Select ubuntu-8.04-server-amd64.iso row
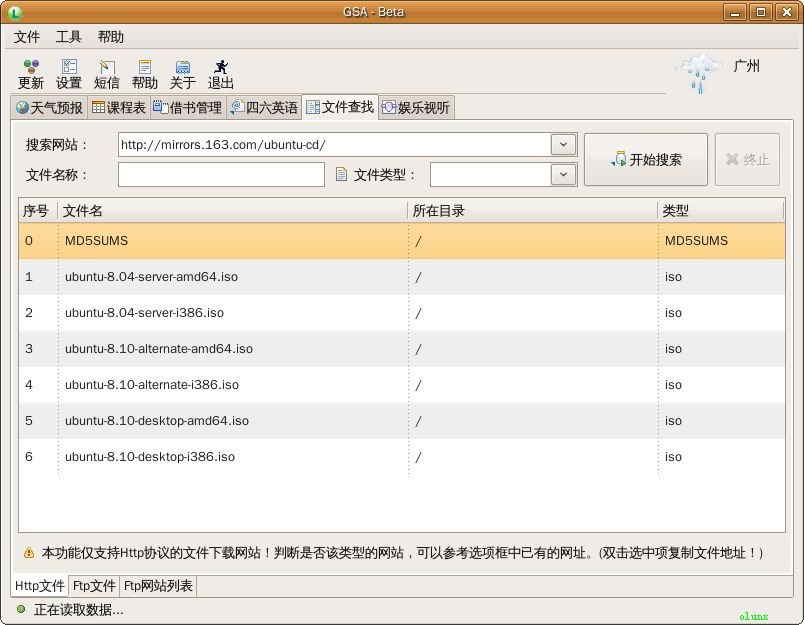Screen dimensions: 804x625 pos(402,277)
